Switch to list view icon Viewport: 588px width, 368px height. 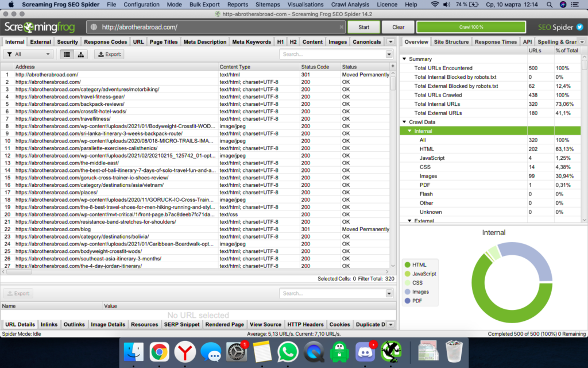pyautogui.click(x=67, y=55)
